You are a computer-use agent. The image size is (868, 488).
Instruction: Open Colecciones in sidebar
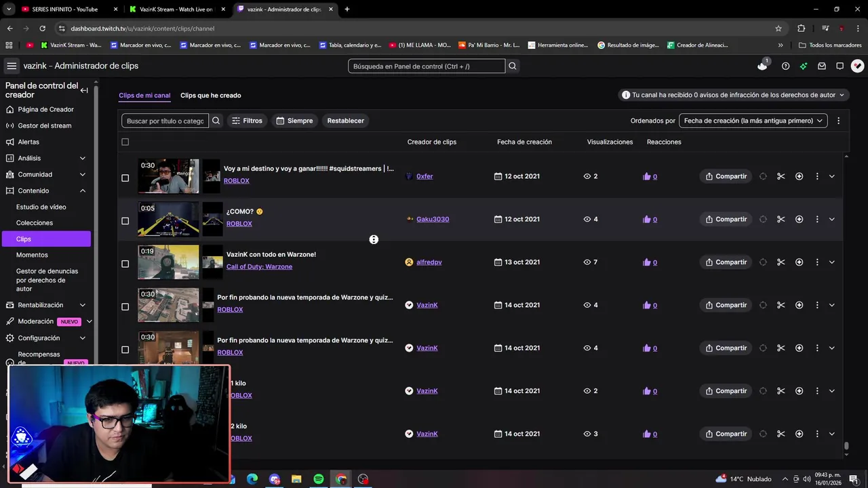pyautogui.click(x=35, y=223)
